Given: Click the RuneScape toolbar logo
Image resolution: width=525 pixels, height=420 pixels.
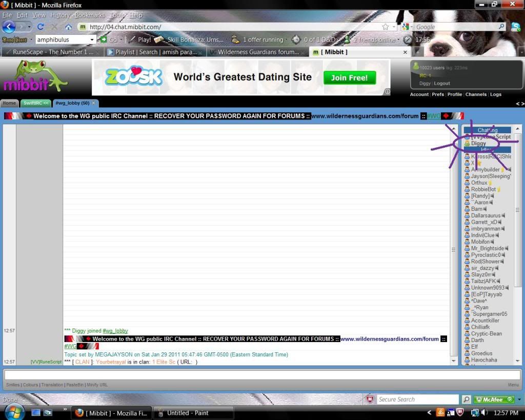Looking at the screenshot, I should [x=14, y=39].
